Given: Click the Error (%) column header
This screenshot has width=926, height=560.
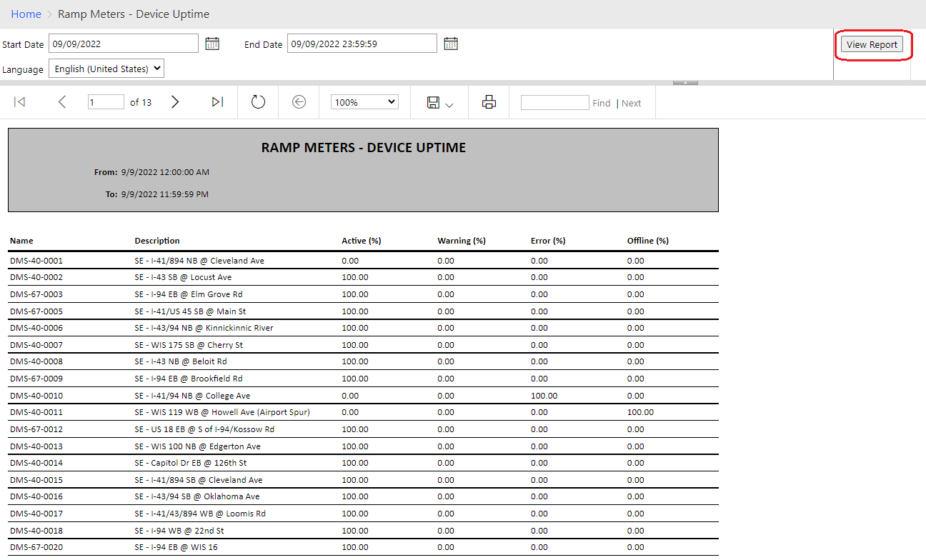Looking at the screenshot, I should 548,241.
